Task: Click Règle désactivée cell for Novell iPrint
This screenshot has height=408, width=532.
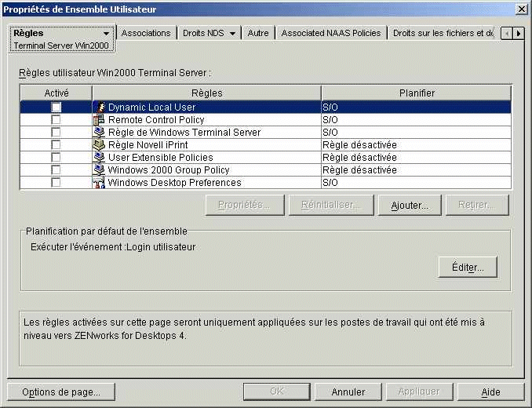Action: coord(416,145)
